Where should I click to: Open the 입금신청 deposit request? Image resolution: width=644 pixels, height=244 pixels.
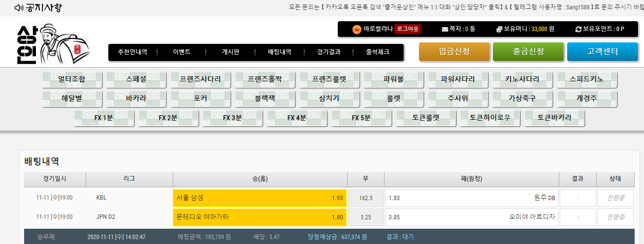click(x=454, y=52)
